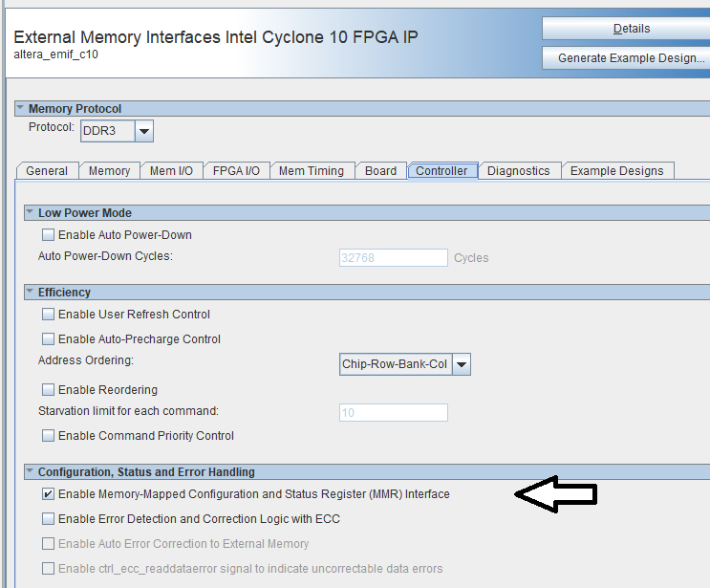The image size is (710, 588).
Task: Click the Address Ordering label
Action: 86,360
